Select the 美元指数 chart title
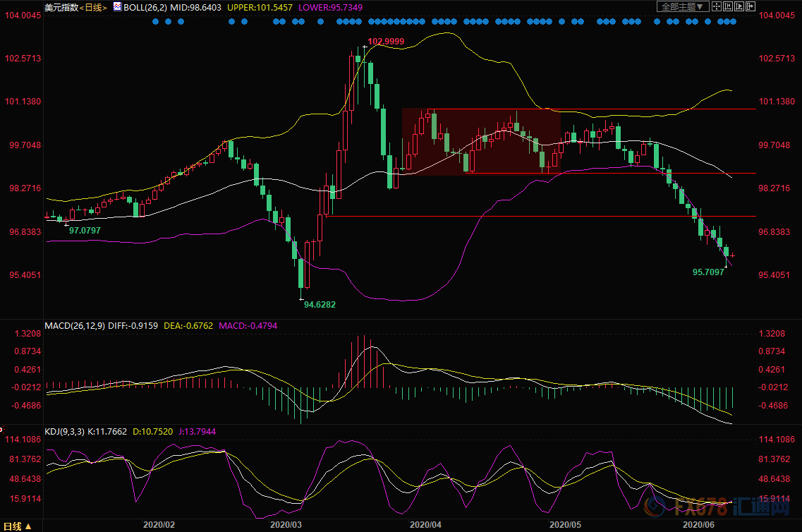 coord(61,8)
